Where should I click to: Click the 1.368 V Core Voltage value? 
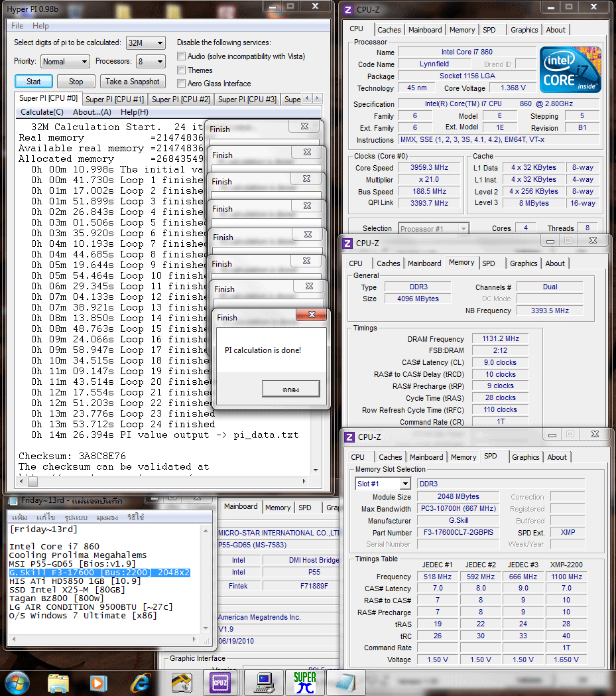point(513,88)
